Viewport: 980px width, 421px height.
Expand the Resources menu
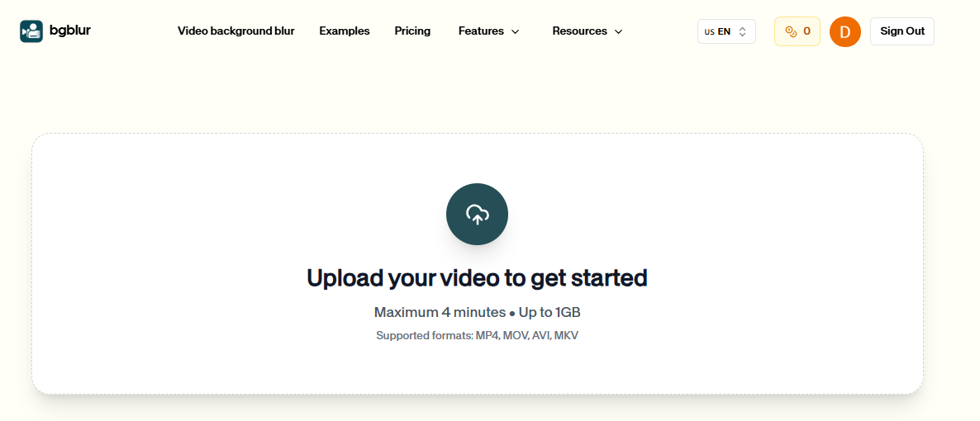pos(579,31)
